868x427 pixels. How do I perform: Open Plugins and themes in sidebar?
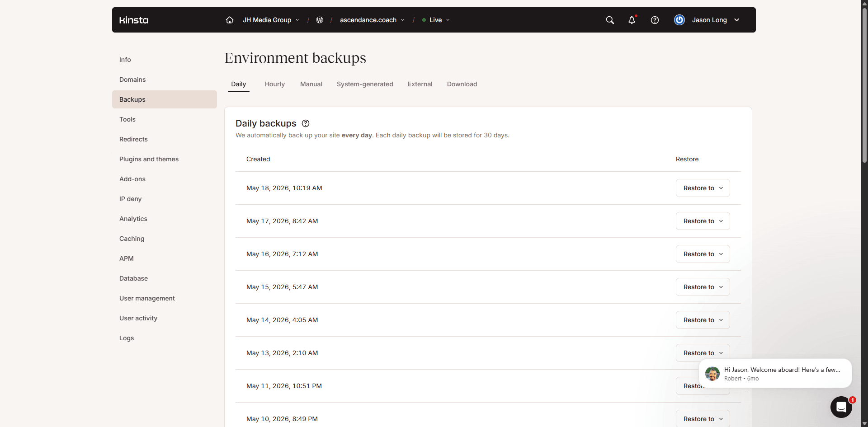click(x=165, y=159)
